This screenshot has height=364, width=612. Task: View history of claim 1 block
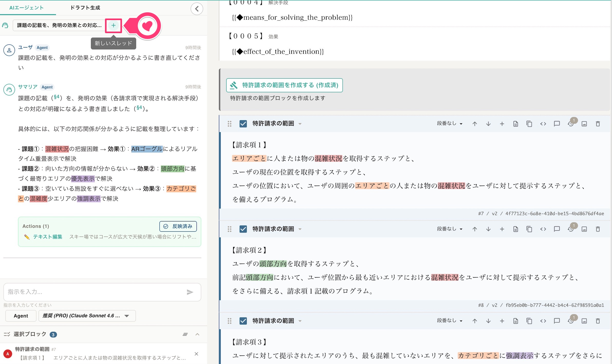pyautogui.click(x=571, y=124)
